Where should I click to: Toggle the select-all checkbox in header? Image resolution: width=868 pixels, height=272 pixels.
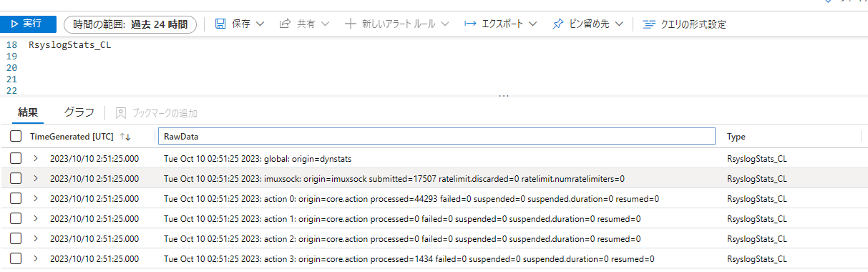point(16,136)
